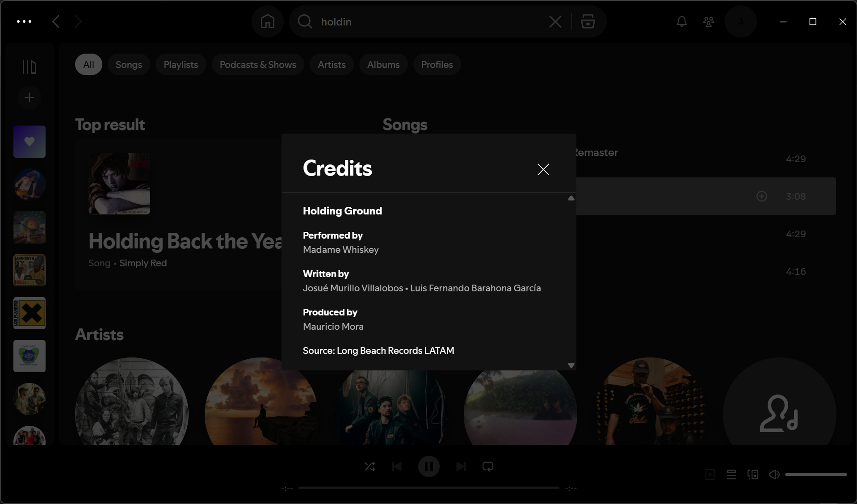Filter results by Songs
Screen dimensions: 857x504
coord(129,64)
